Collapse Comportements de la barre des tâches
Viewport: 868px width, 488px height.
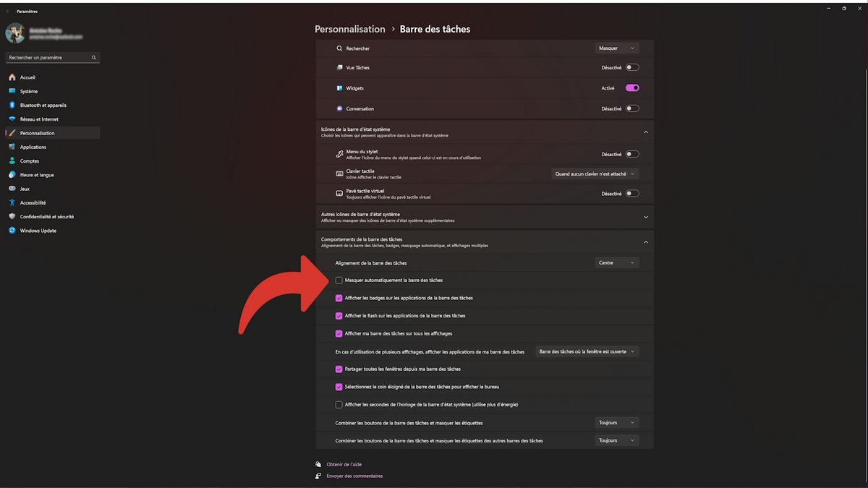[646, 242]
